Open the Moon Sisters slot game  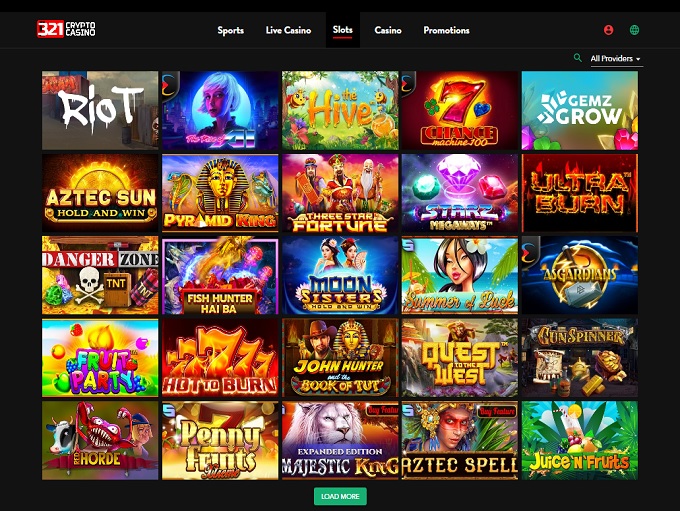tap(340, 275)
